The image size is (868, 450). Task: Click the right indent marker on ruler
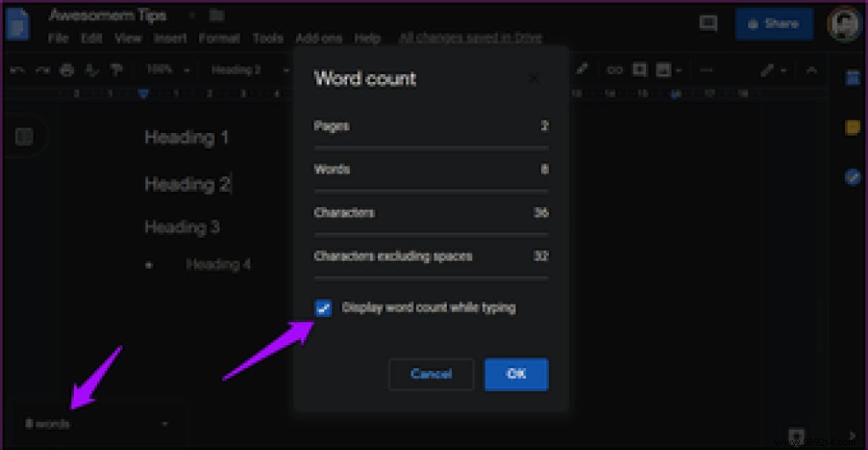point(675,94)
